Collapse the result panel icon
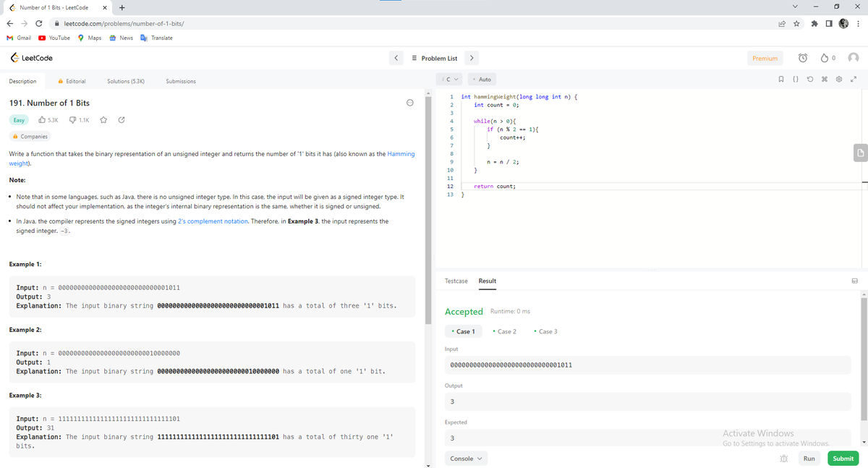Image resolution: width=868 pixels, height=468 pixels. 854,281
